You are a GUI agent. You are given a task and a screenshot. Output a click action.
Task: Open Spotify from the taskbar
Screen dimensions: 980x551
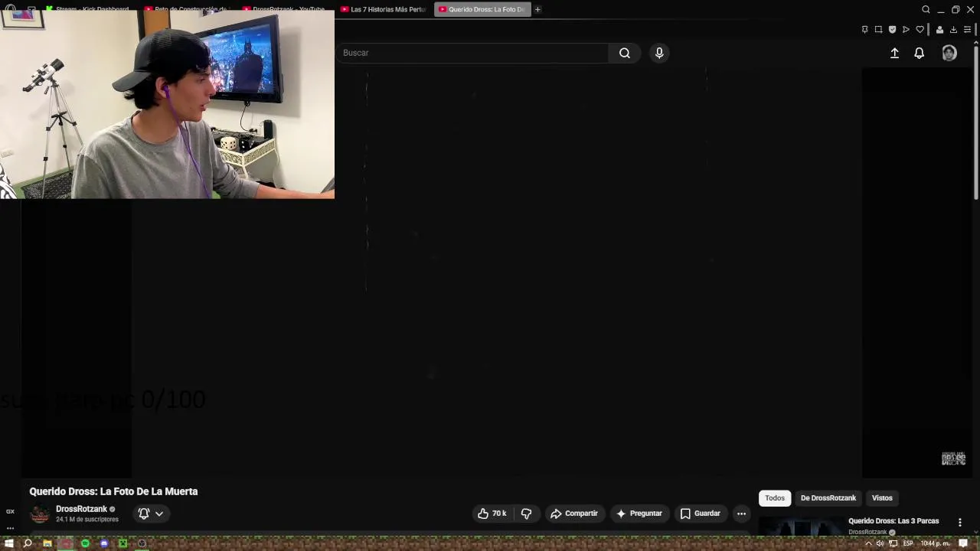click(85, 543)
